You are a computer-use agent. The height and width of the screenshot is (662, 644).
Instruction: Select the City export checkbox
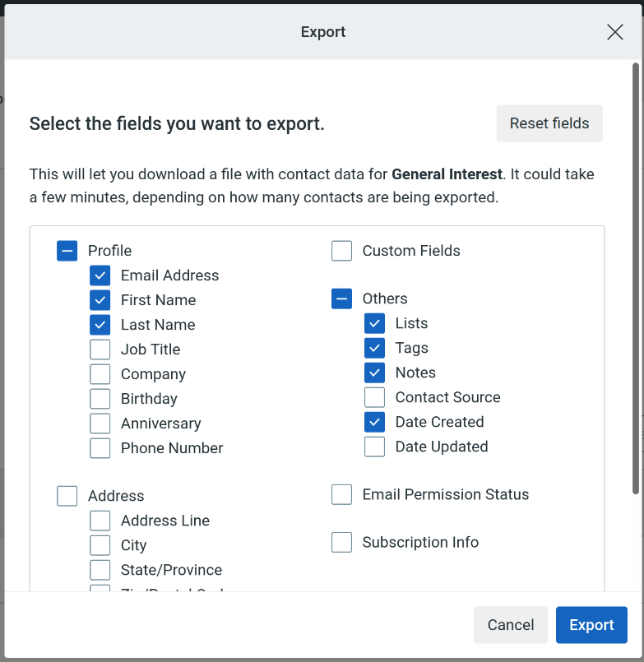(100, 544)
